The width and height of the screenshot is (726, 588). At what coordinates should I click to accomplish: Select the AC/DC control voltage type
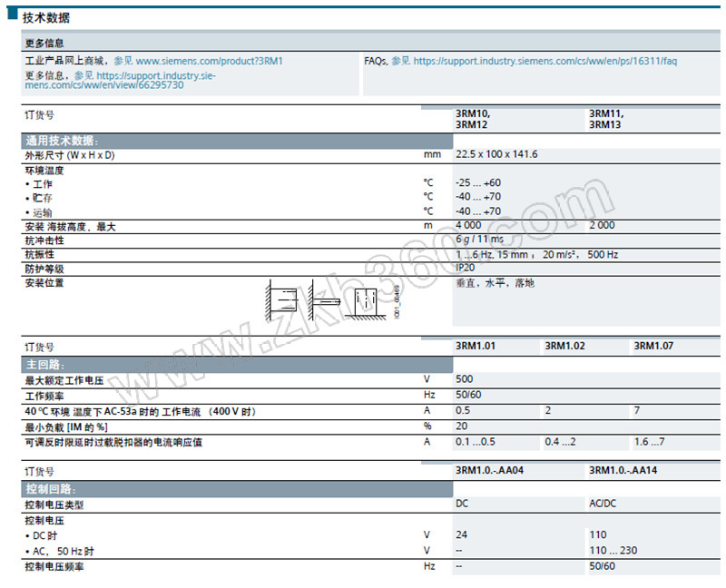pyautogui.click(x=603, y=504)
